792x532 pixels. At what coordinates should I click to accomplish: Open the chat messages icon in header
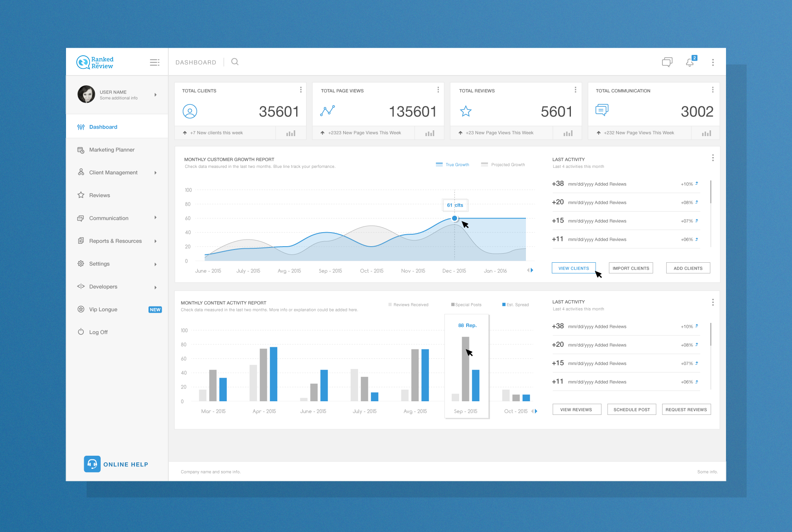point(667,62)
